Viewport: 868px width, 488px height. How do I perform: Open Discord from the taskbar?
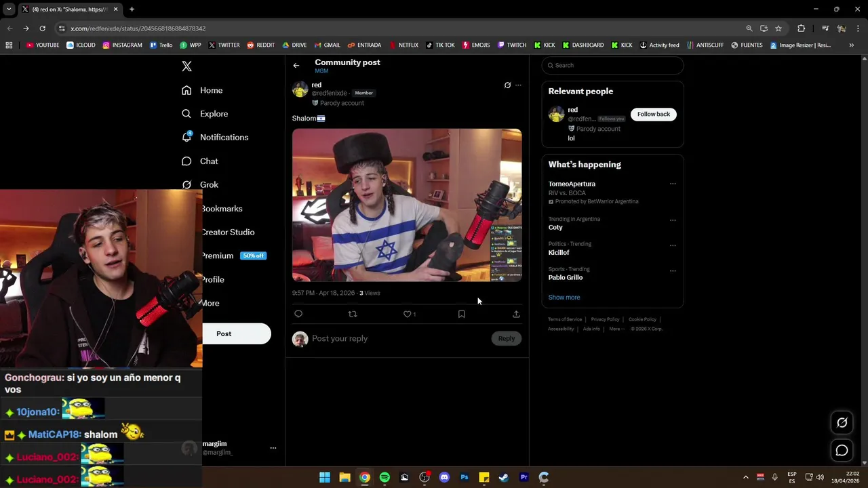pyautogui.click(x=444, y=477)
